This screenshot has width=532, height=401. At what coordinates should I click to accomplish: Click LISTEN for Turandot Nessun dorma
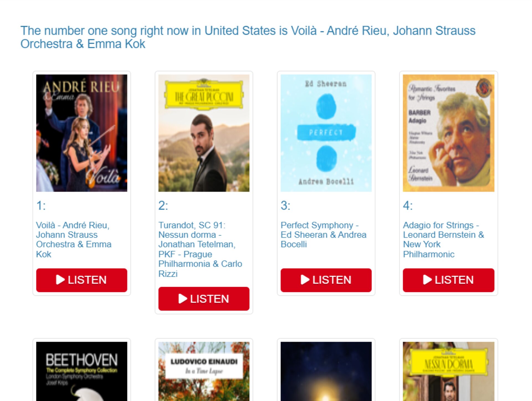click(x=204, y=299)
